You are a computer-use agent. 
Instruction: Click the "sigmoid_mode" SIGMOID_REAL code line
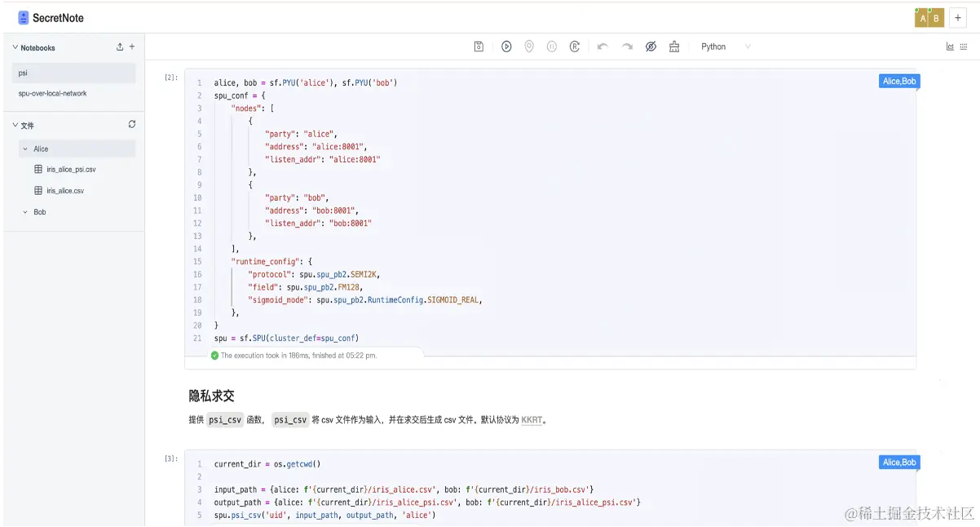tap(365, 300)
